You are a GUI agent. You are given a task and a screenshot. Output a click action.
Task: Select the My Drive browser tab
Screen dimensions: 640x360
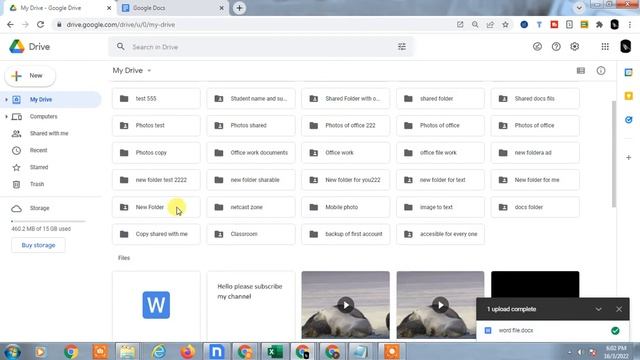click(60, 8)
